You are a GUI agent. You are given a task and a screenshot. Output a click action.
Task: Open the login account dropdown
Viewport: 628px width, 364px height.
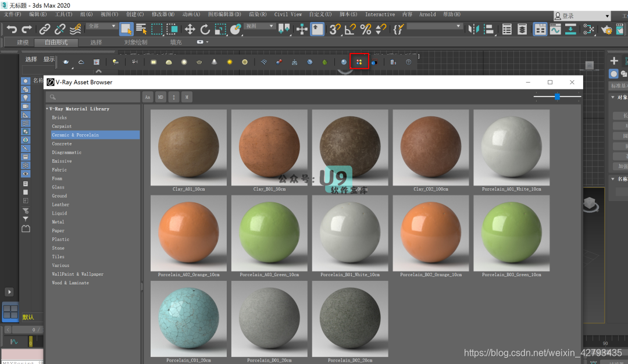[x=582, y=16]
